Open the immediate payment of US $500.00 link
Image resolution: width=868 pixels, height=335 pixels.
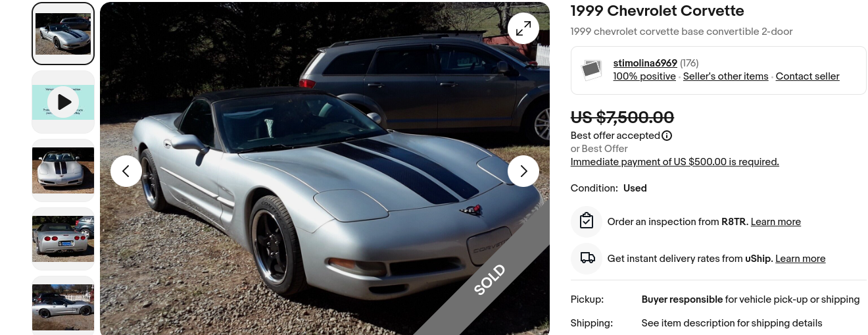tap(675, 162)
